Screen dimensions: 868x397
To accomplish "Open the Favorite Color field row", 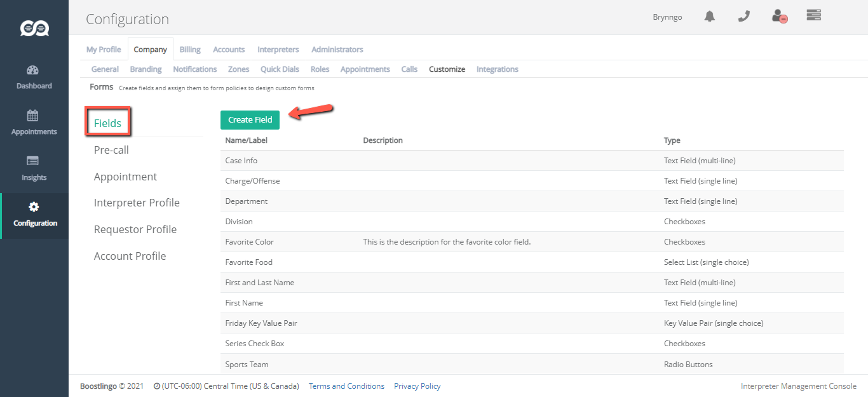I will [249, 242].
